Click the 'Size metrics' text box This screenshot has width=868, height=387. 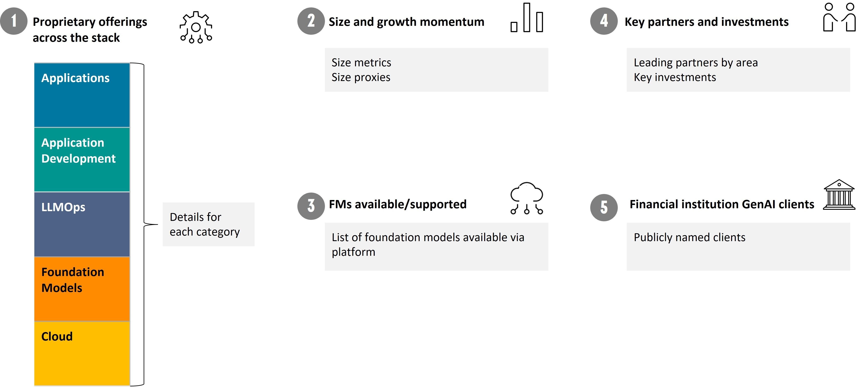[436, 70]
